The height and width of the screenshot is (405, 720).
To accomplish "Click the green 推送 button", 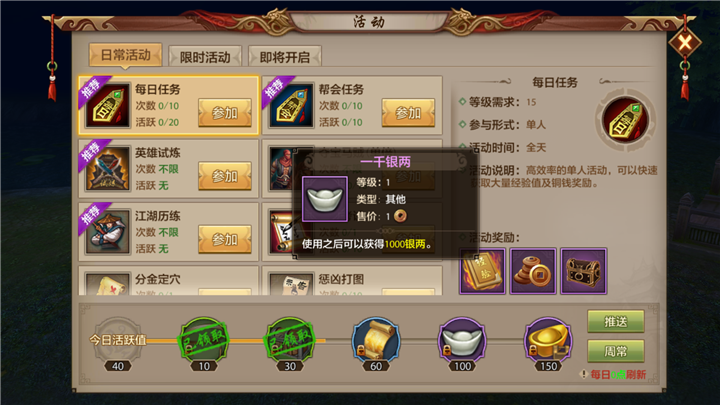I will tap(616, 321).
